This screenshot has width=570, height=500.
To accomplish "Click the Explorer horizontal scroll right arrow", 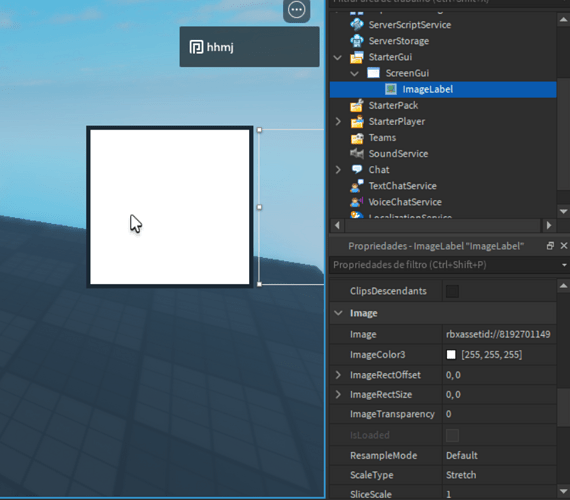I will (x=549, y=225).
